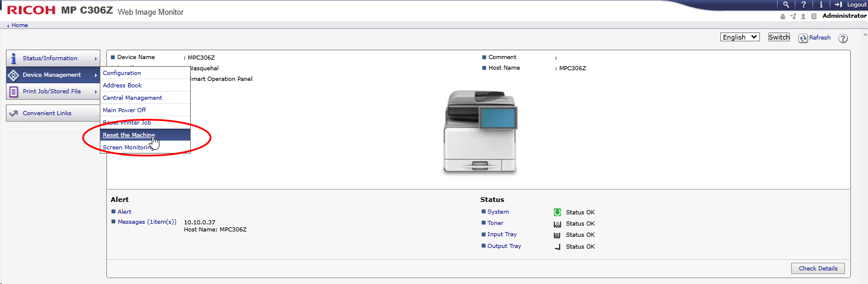Click the Convenient Links arrow icon
This screenshot has height=284, width=868.
(13, 113)
